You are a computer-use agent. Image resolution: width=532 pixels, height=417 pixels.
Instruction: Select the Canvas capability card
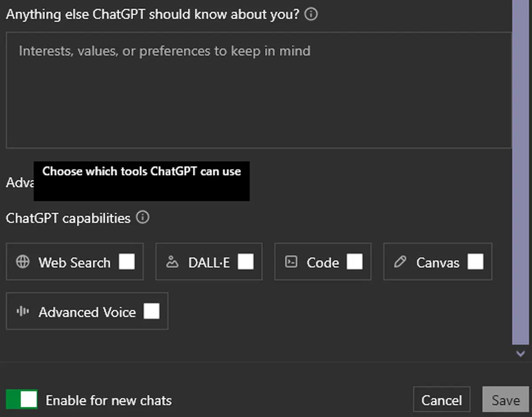pos(437,261)
